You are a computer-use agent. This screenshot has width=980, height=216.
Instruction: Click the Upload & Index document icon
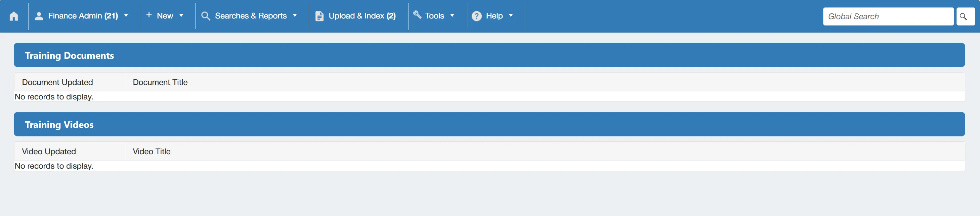(x=319, y=16)
